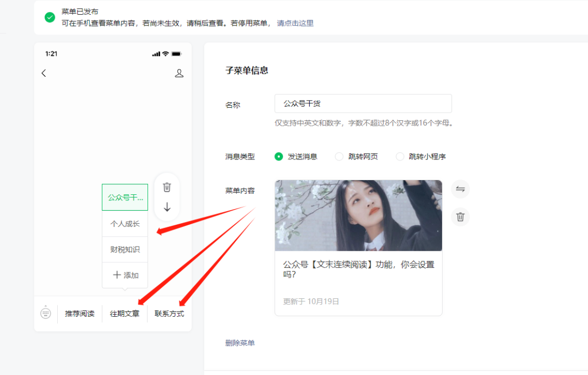Viewport: 588px width, 375px height.
Task: Open the 推荐阅读 menu in the preview
Action: (79, 313)
